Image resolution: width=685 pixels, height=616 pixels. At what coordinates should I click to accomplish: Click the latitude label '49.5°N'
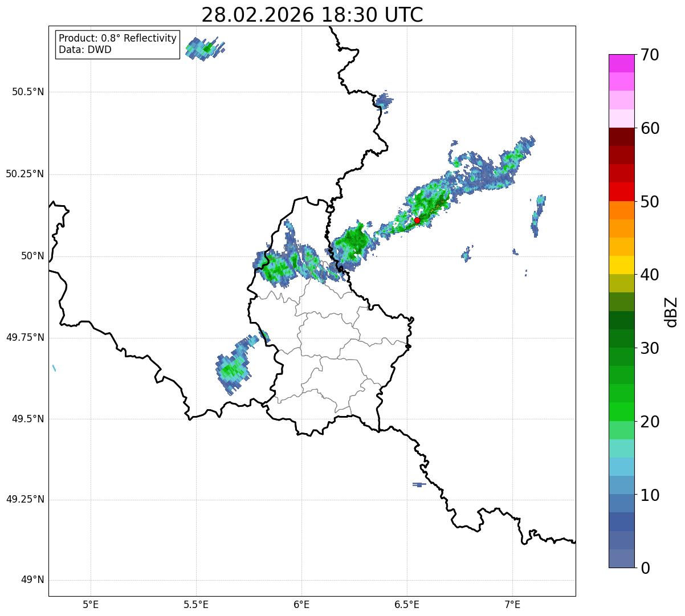pyautogui.click(x=28, y=419)
